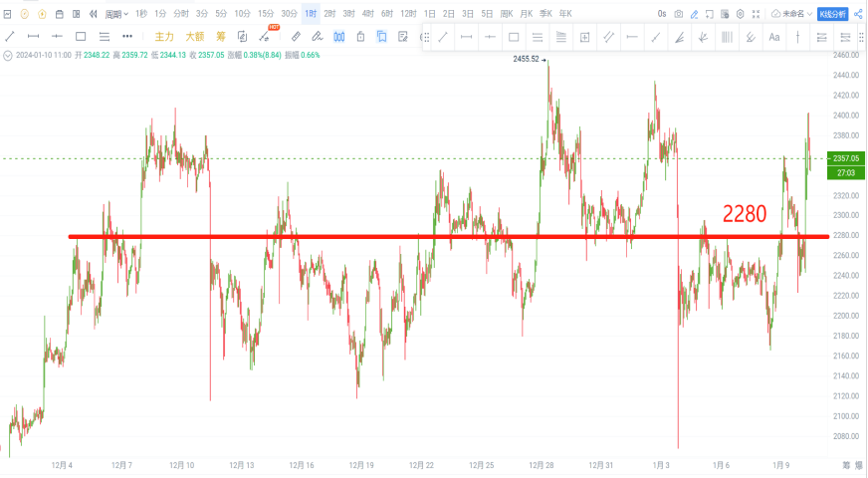Click the orange lightning hexagon icon
Screen dimensions: 868x478
[42, 14]
